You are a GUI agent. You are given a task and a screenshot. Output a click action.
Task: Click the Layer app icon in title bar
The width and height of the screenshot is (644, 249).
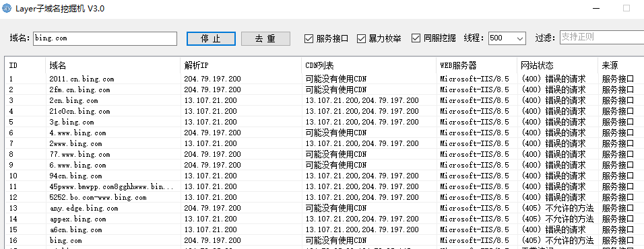7,8
